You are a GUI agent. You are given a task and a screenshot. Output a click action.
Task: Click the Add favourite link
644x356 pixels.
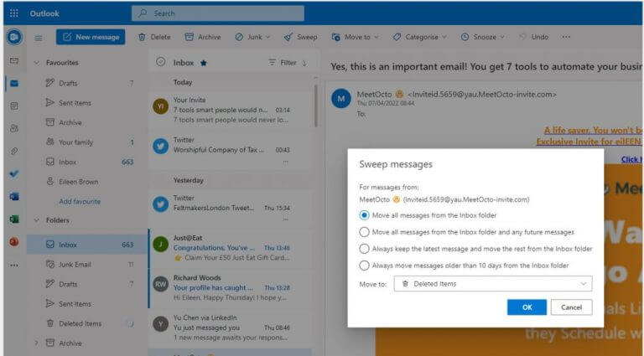(x=80, y=201)
